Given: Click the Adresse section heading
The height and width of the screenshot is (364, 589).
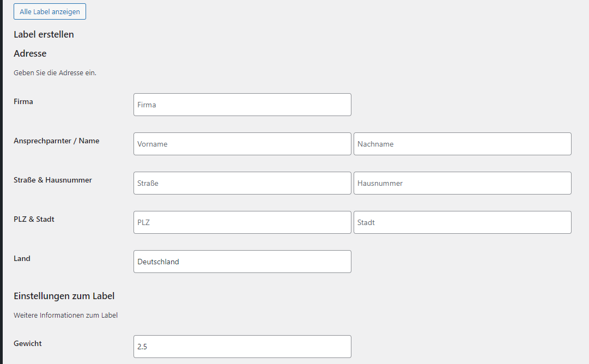Looking at the screenshot, I should click(x=30, y=53).
